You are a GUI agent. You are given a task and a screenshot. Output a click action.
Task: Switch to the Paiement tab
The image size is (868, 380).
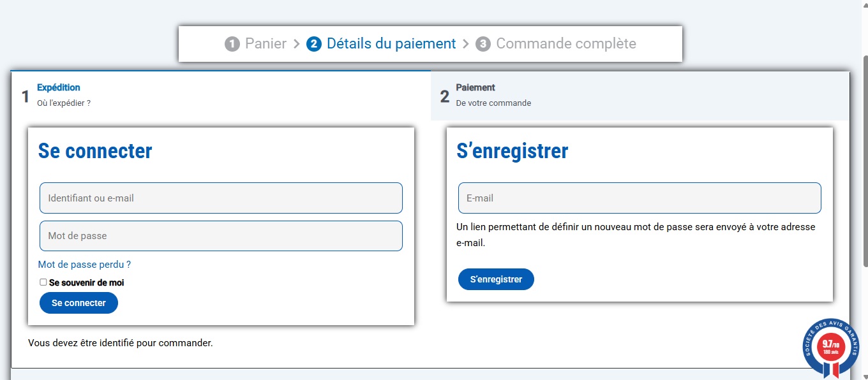[x=475, y=88]
